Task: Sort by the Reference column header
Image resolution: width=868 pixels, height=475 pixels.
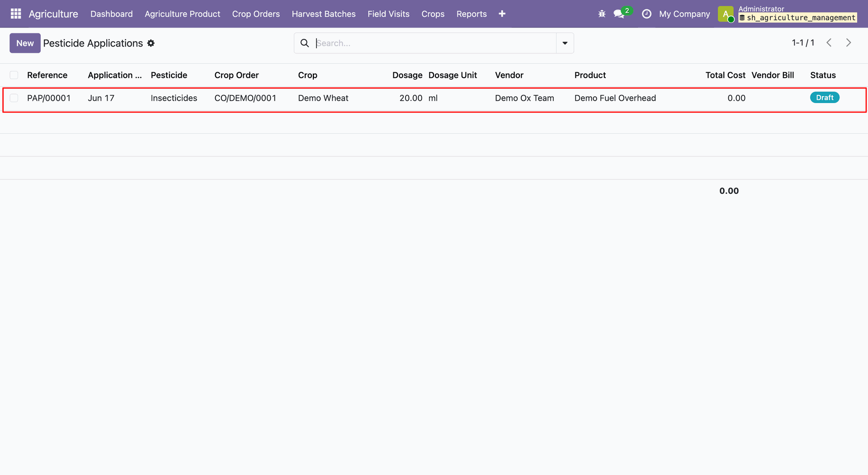Action: [47, 75]
